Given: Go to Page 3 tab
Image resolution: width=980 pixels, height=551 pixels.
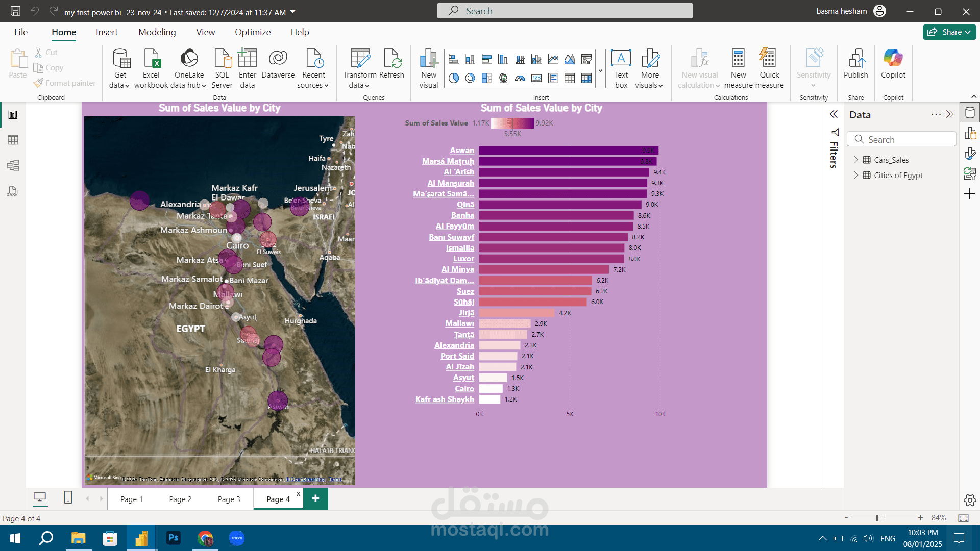Looking at the screenshot, I should click(x=229, y=499).
